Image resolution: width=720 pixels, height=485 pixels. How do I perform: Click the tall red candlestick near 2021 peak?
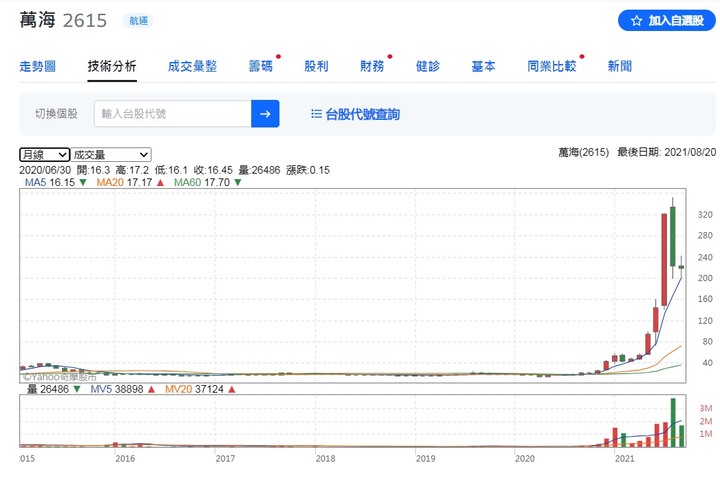[664, 259]
